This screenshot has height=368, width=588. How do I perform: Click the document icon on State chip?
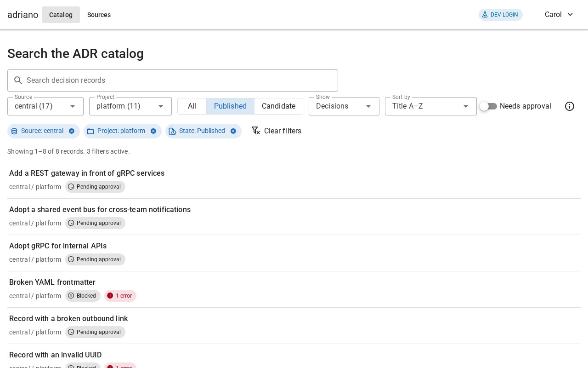point(172,131)
